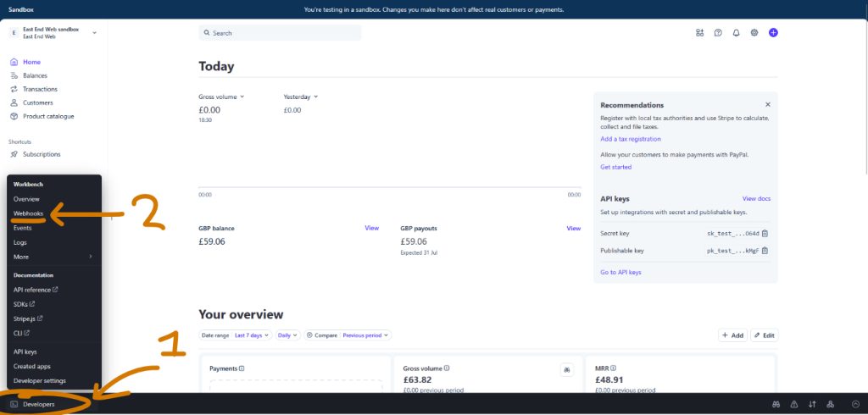
Task: Open the help question mark icon
Action: click(718, 33)
